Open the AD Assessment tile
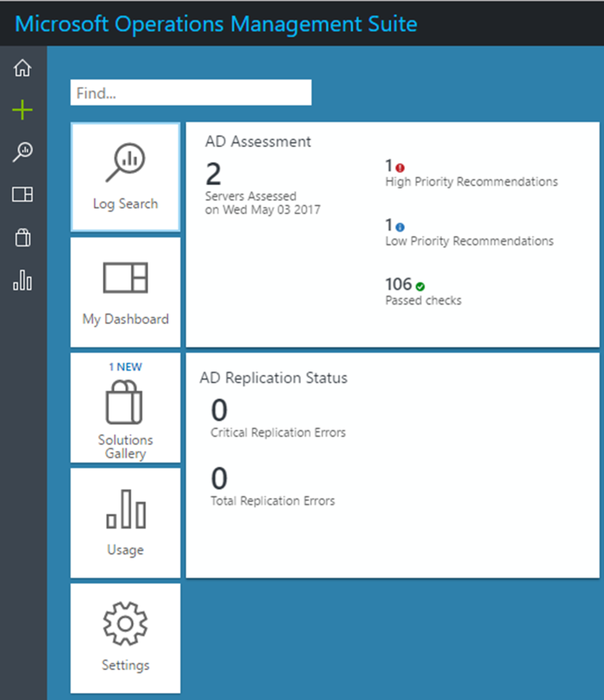This screenshot has height=700, width=604. coord(393,232)
